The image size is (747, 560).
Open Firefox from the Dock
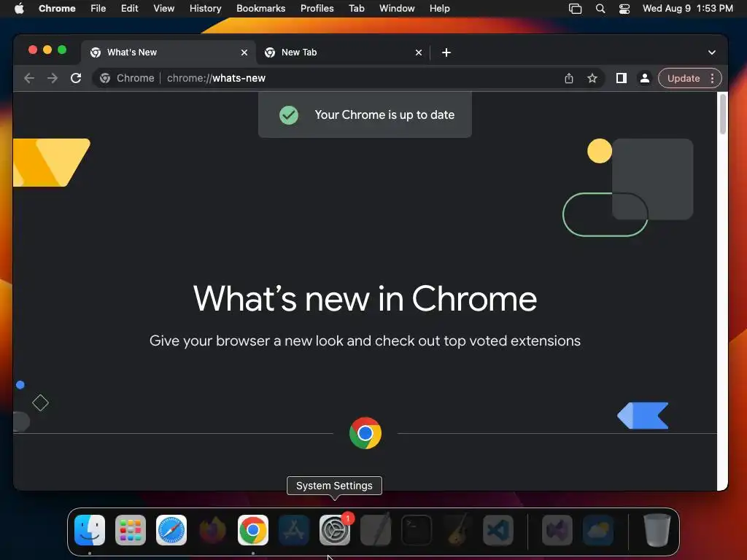[x=212, y=530]
